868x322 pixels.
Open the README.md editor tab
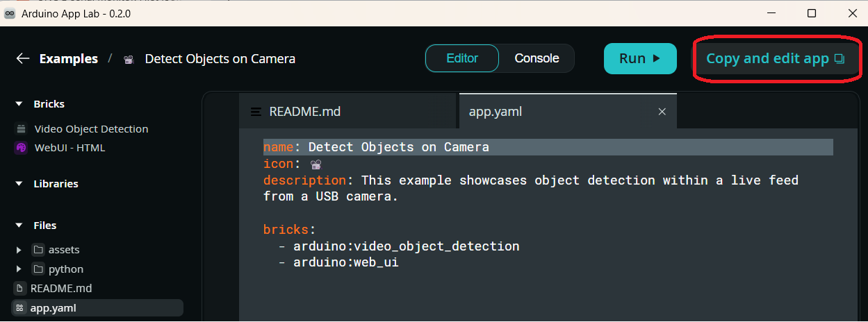[x=304, y=111]
